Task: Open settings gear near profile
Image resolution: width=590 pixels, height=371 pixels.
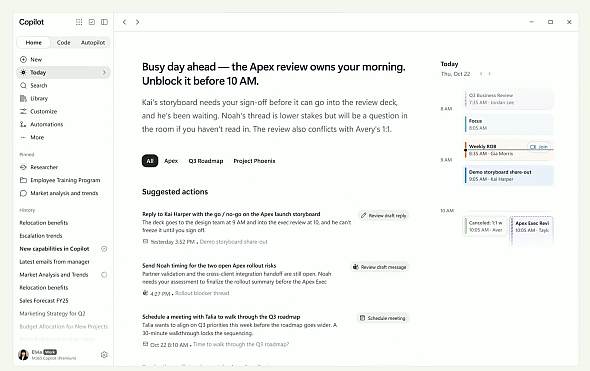Action: 104,354
